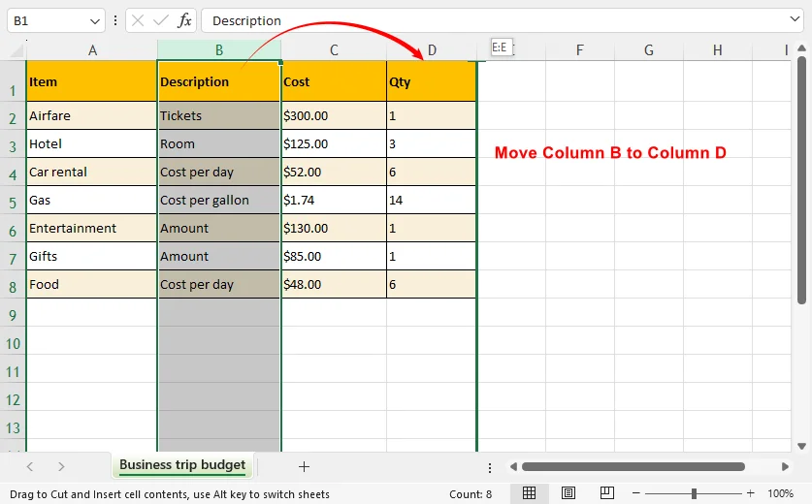Select the $300.00 cell
Screen dimensions: 812x504
point(334,115)
